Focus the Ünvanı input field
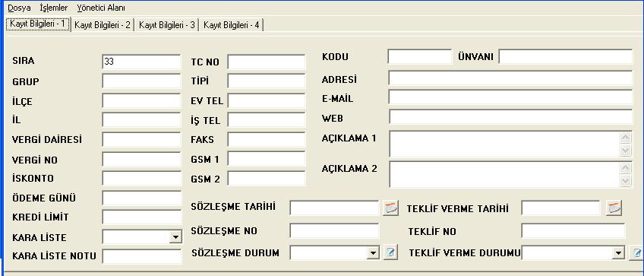 click(x=566, y=57)
